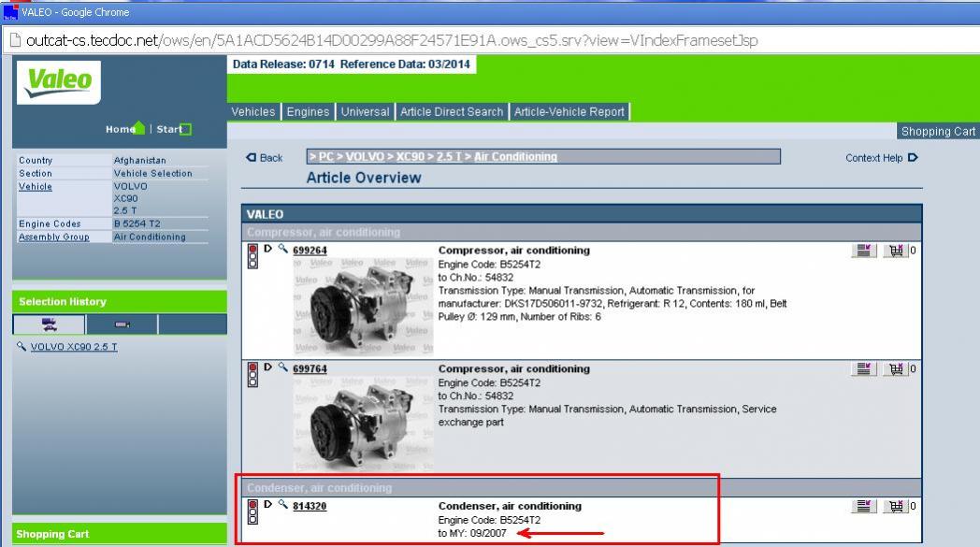Viewport: 980px width, 547px height.
Task: Go Back to the previous page
Action: 264,158
